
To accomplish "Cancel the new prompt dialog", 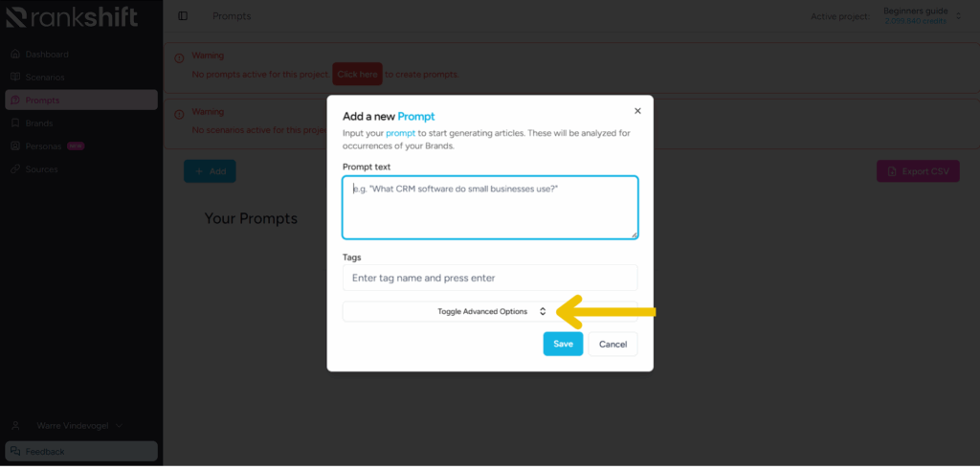I will tap(613, 345).
